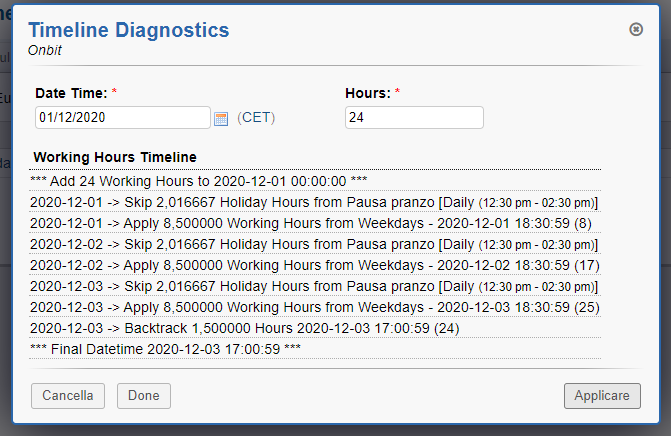The image size is (671, 436).
Task: Select the 2020-12-01 Skip Holiday Hours row
Action: pos(314,202)
